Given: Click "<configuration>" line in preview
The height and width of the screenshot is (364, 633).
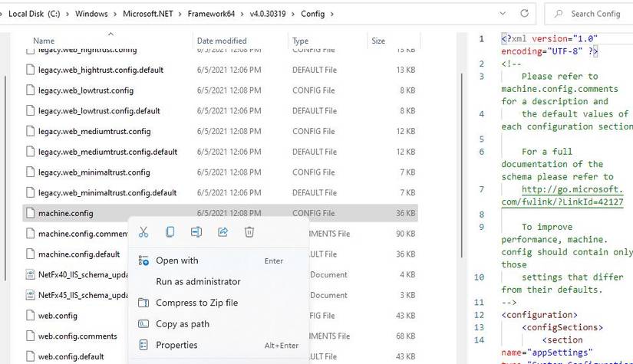Looking at the screenshot, I should [539, 315].
